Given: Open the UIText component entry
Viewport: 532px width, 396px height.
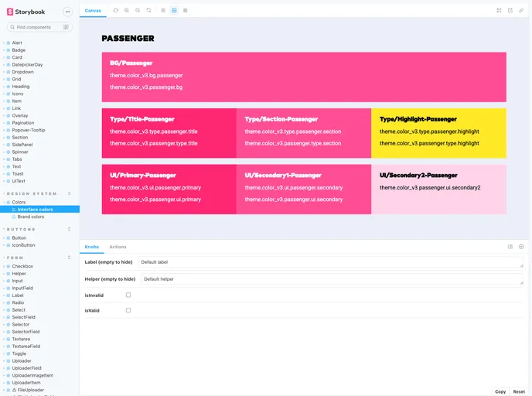Looking at the screenshot, I should pyautogui.click(x=19, y=181).
